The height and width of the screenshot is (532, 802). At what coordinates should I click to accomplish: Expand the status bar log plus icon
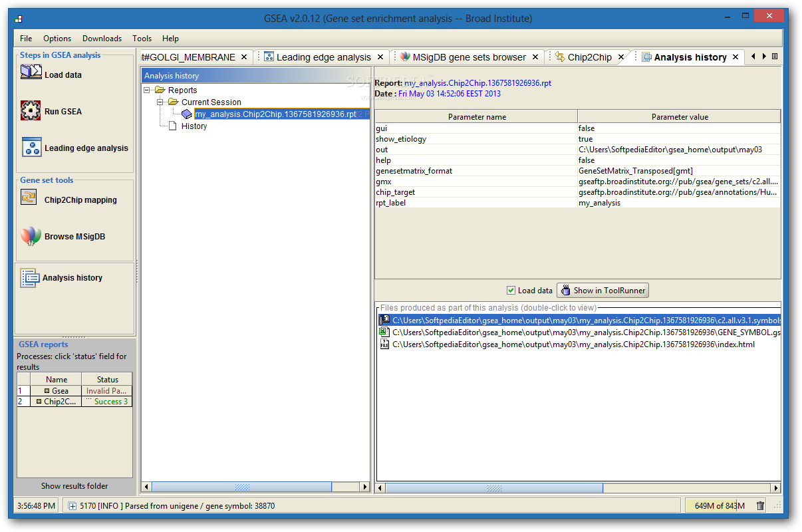point(72,506)
